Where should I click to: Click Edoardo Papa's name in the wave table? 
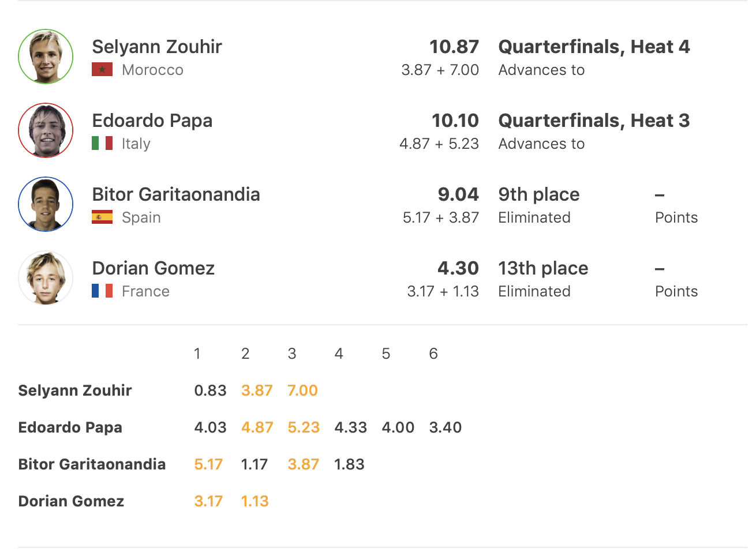[70, 427]
